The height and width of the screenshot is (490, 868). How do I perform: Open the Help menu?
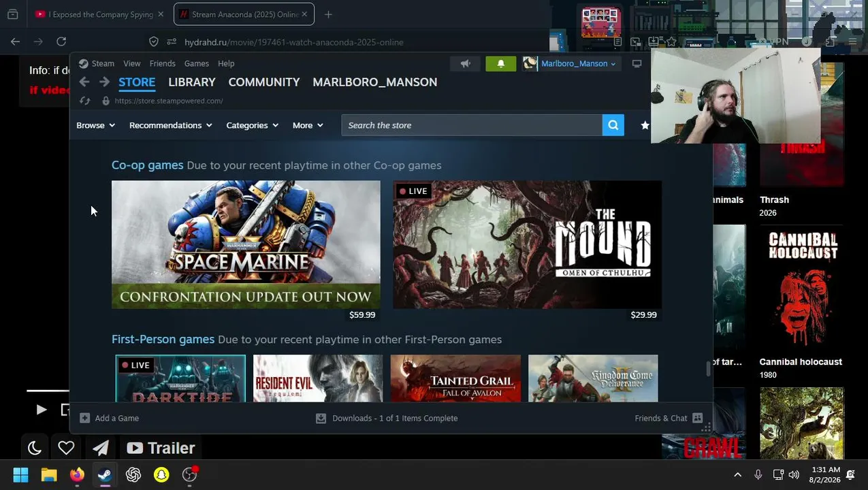226,63
